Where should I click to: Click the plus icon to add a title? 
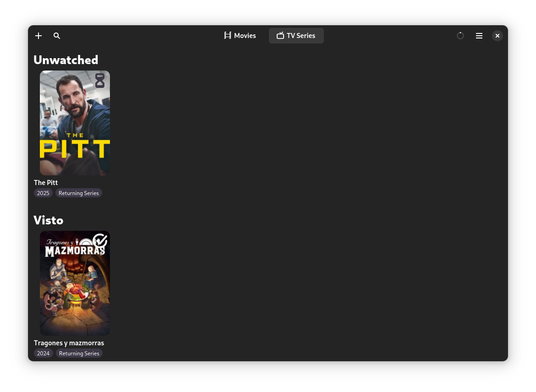(38, 36)
